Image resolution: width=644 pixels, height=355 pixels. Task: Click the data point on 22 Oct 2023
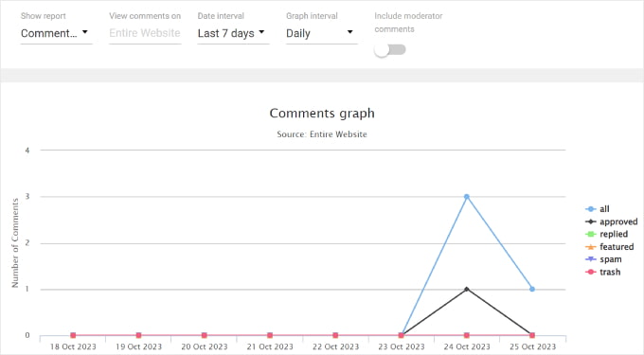335,335
